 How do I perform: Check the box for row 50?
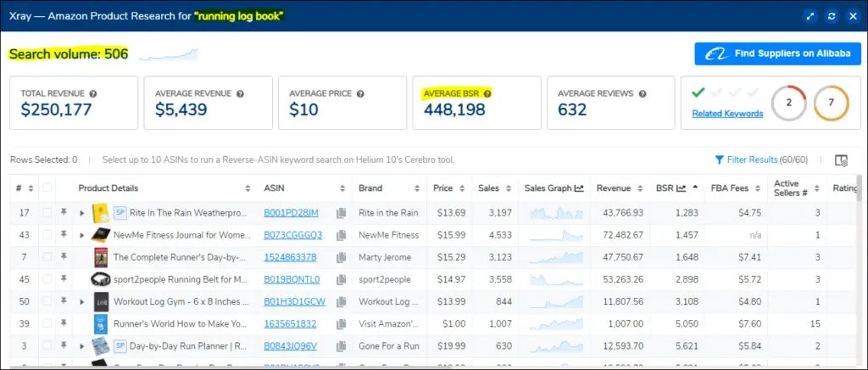point(47,301)
